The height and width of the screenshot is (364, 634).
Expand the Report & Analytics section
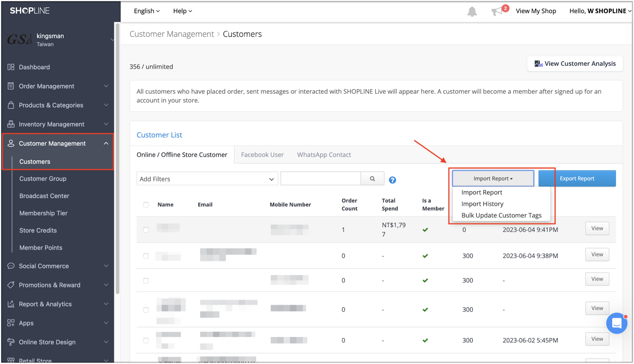point(106,304)
